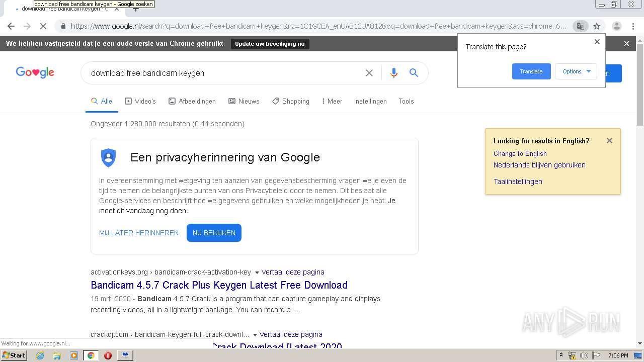This screenshot has width=644, height=362.
Task: Open the translate Options dropdown
Action: [x=576, y=71]
